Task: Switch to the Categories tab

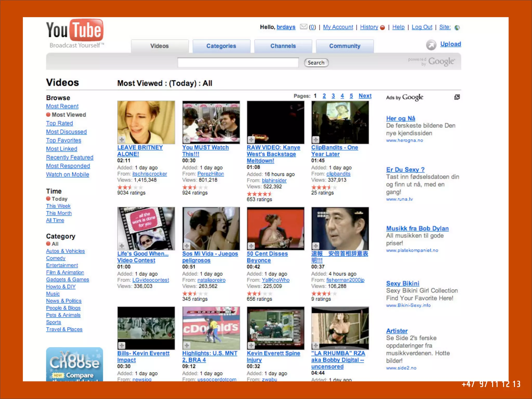Action: click(x=221, y=46)
